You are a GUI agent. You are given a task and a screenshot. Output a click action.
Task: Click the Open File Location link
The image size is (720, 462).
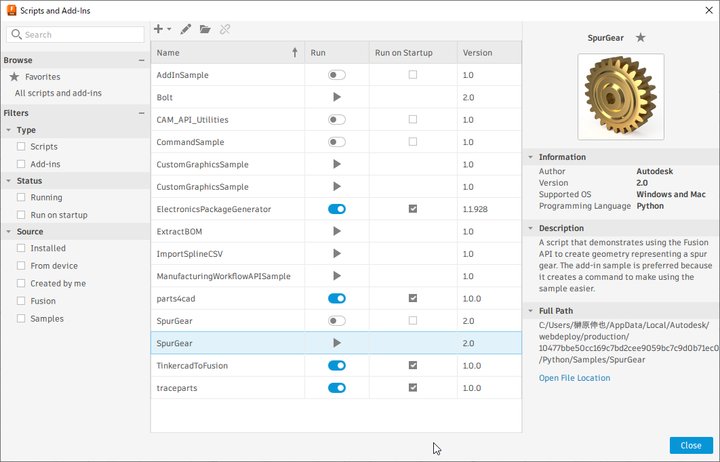(574, 378)
